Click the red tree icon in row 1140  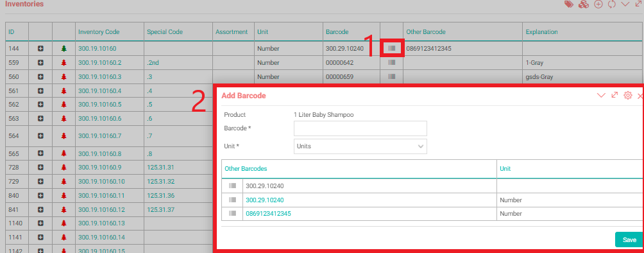click(64, 223)
